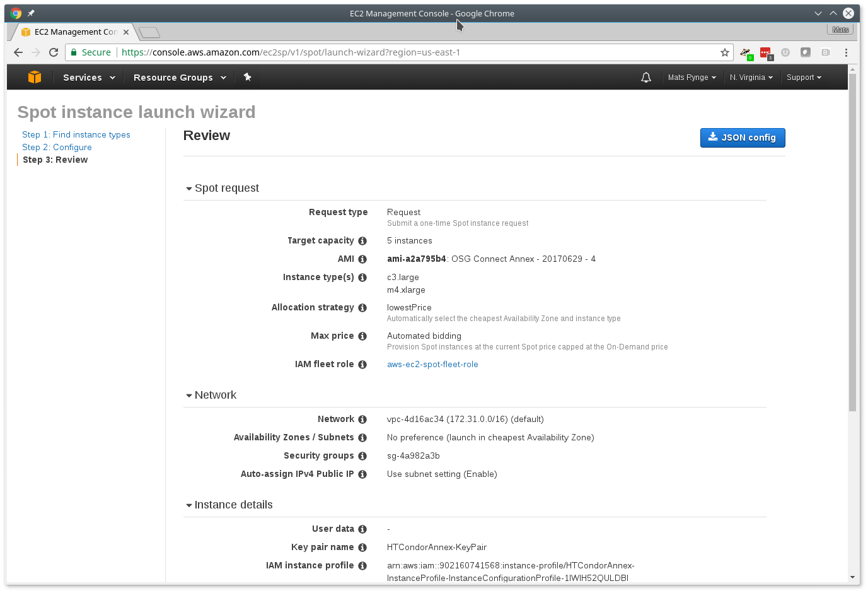
Task: Show info for Instance type(s)
Action: (x=362, y=278)
